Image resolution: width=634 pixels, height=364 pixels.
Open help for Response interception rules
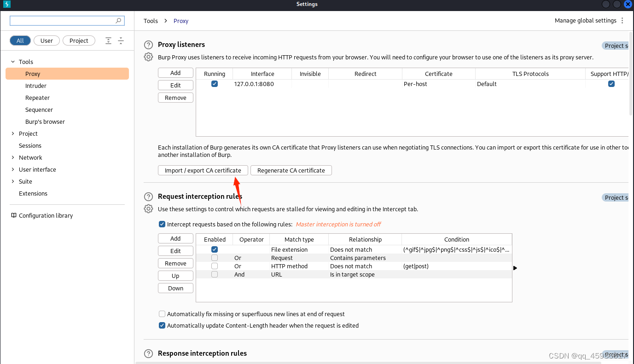pos(148,354)
